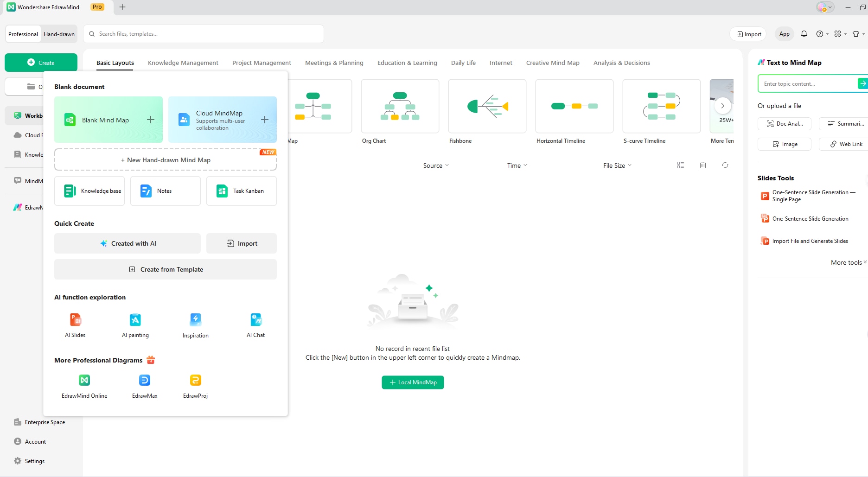This screenshot has height=477, width=868.
Task: Upload an Image file
Action: (785, 144)
